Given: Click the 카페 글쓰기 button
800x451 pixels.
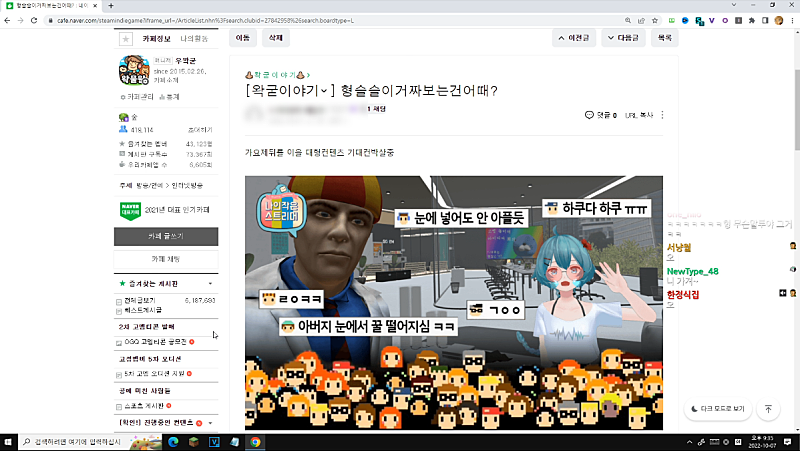Looking at the screenshot, I should click(x=165, y=236).
